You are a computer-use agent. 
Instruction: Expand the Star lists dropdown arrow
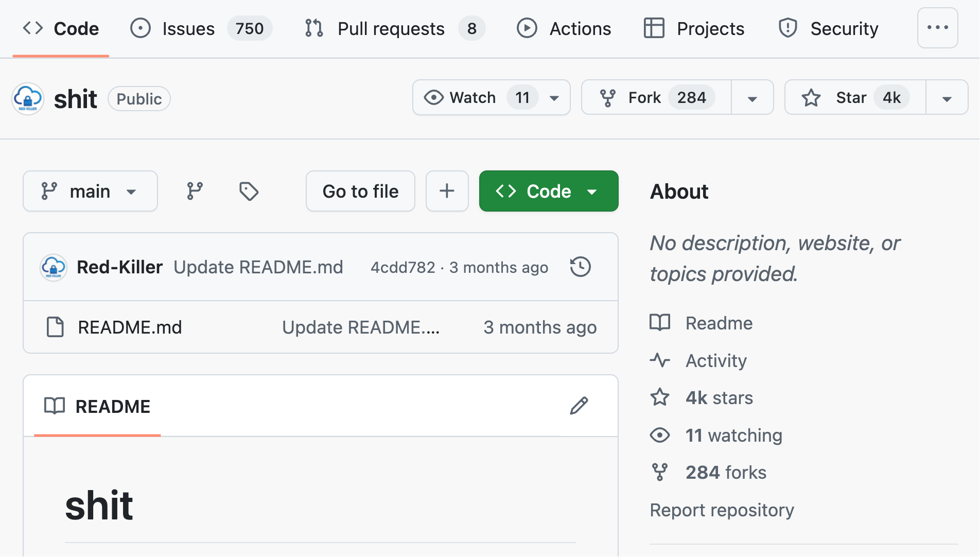947,98
